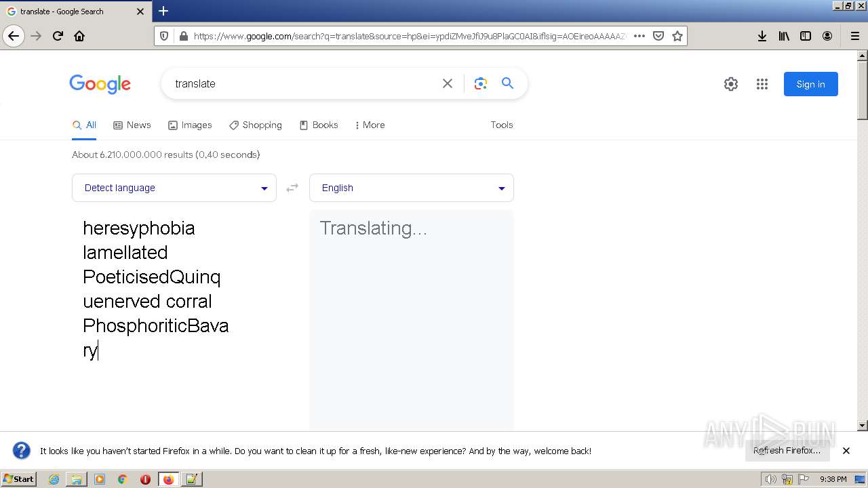The height and width of the screenshot is (488, 868).
Task: Click the Refresh Firefox button
Action: click(x=787, y=451)
